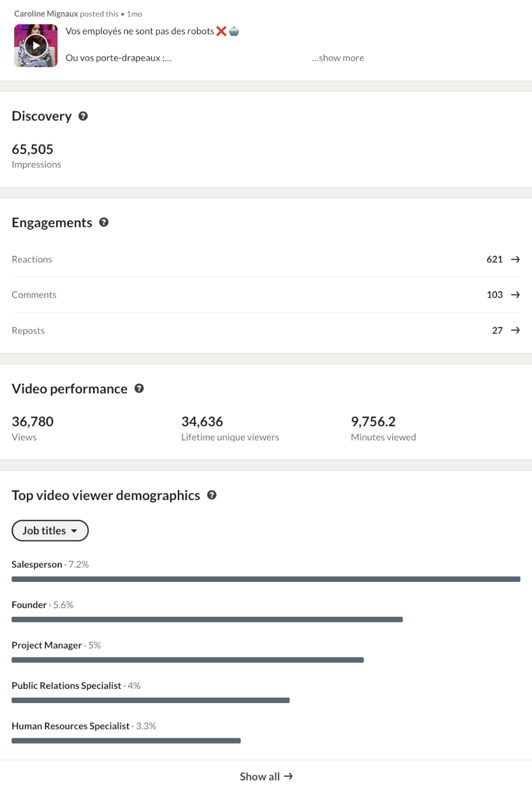Click the Founder label

[x=29, y=605]
